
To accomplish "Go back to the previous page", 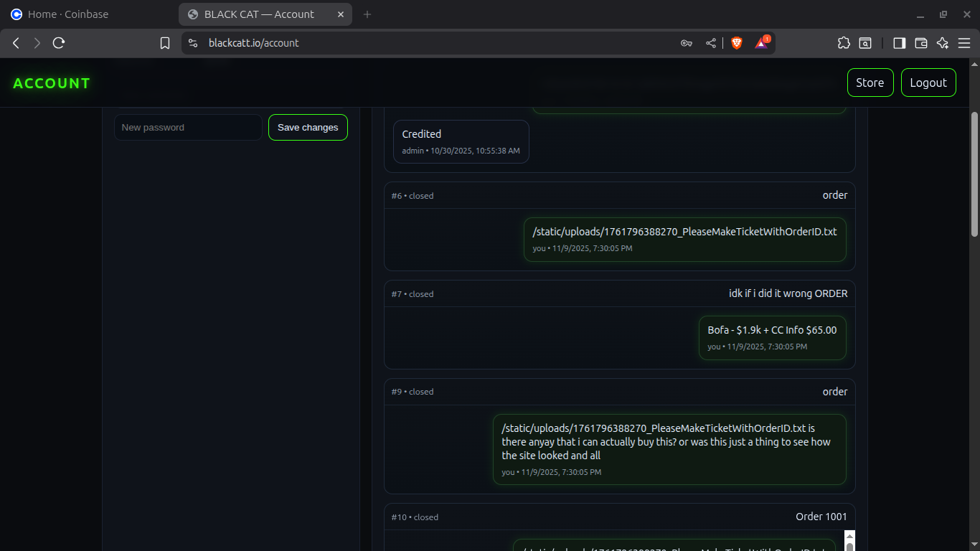I will [16, 43].
